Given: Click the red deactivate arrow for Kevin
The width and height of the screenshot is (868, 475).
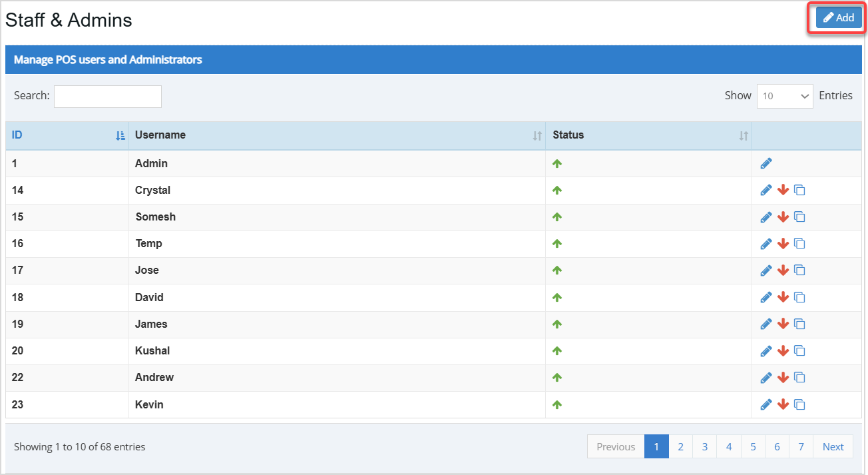Looking at the screenshot, I should coord(782,404).
